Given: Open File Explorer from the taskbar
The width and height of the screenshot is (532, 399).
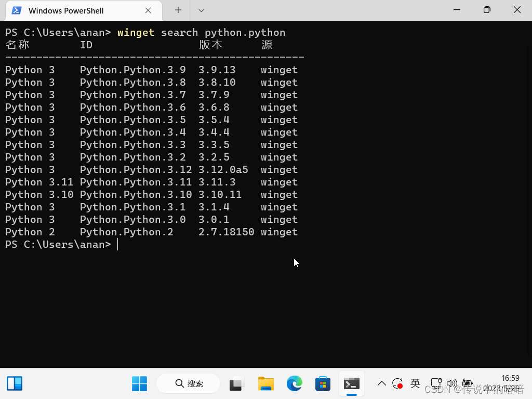Looking at the screenshot, I should [x=265, y=384].
